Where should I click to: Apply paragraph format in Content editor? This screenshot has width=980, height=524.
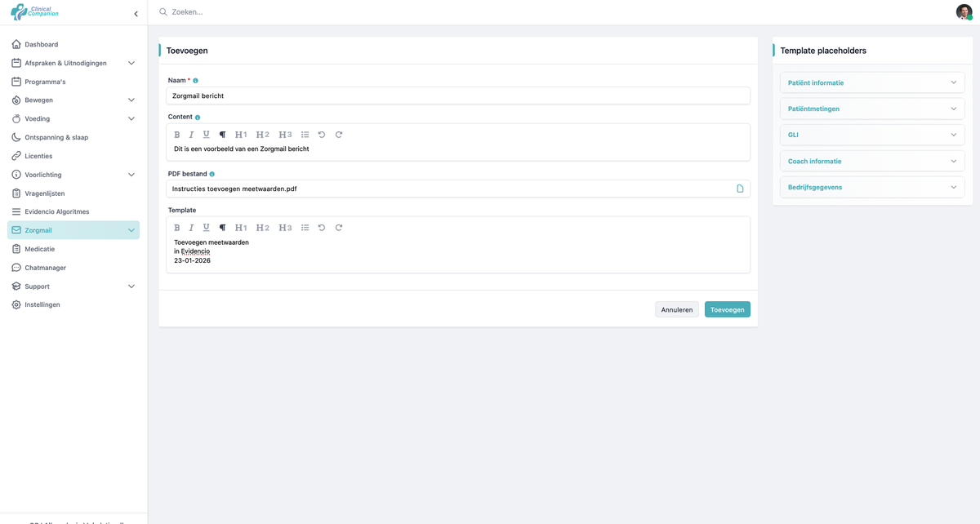pyautogui.click(x=222, y=135)
